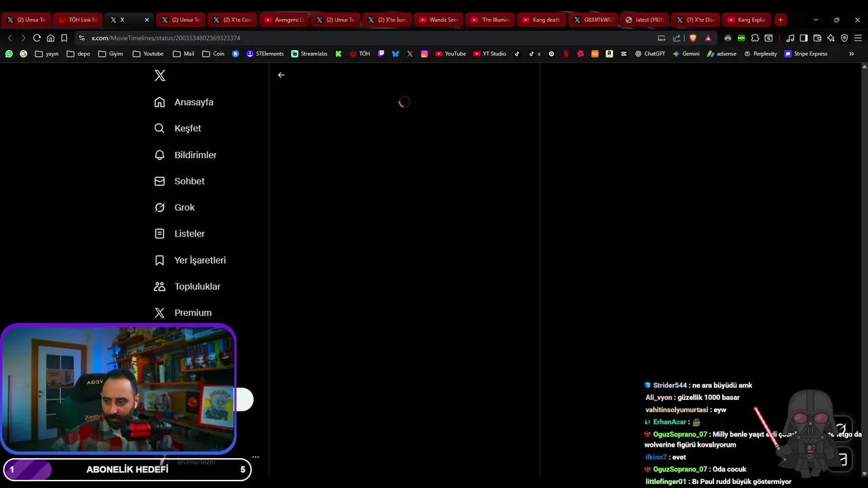Open the Stripe Express bookmark
This screenshot has height=488, width=868.
[806, 54]
